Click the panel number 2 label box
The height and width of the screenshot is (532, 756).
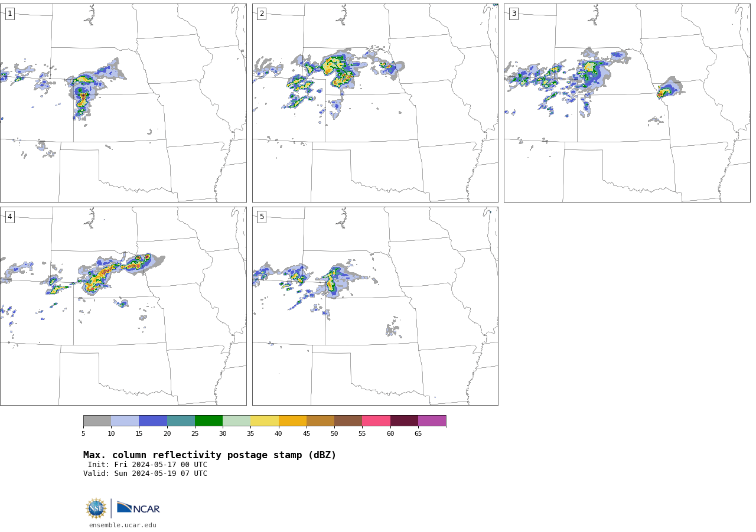point(262,14)
